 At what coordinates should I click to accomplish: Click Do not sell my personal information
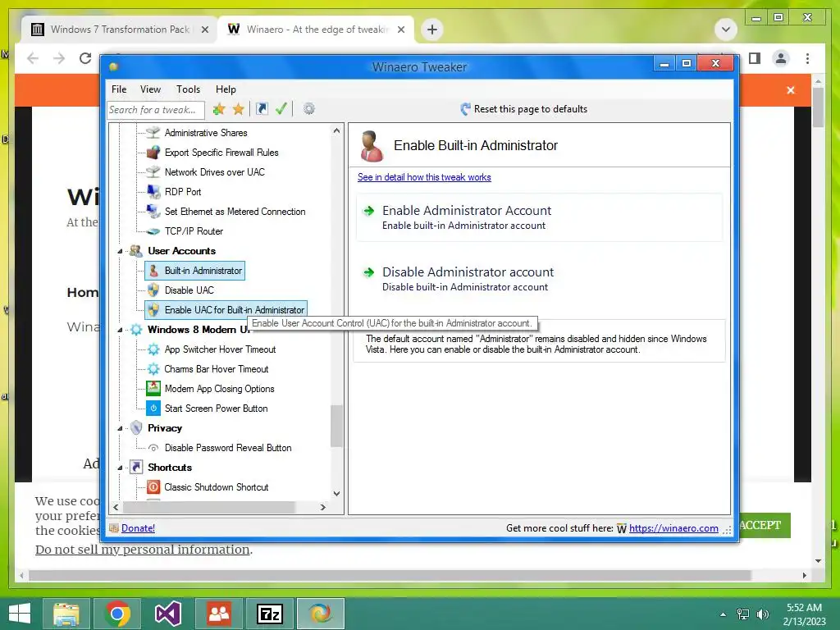[143, 550]
